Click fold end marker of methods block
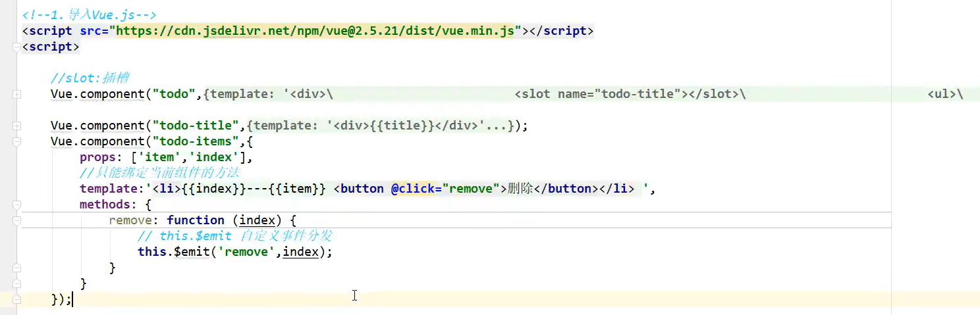 [16, 283]
